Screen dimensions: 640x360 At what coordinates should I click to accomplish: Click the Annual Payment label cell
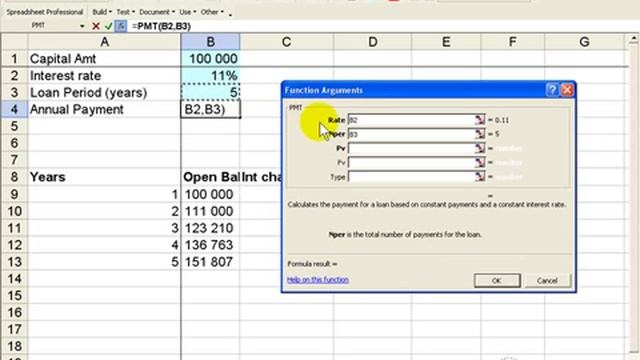pyautogui.click(x=104, y=109)
